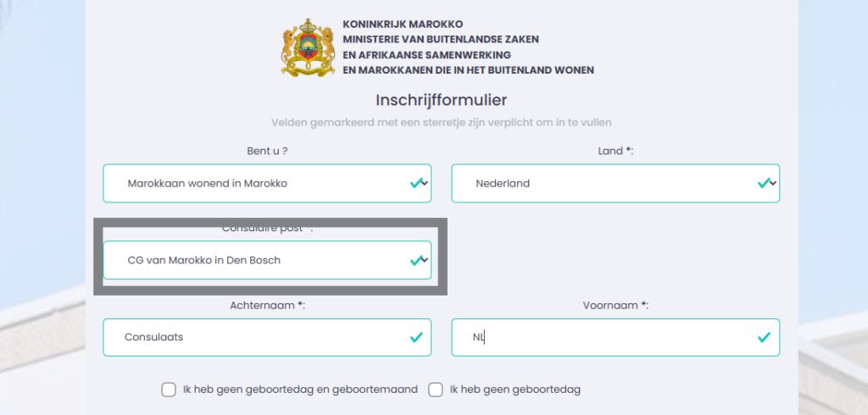Focus the Achternaam field containing Consulaats
This screenshot has height=415, width=868.
coord(267,337)
